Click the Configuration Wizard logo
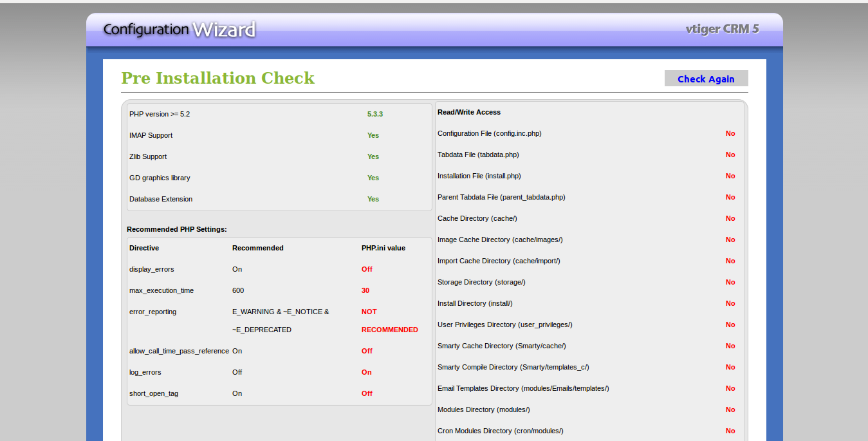Viewport: 868px width, 441px height. click(180, 30)
